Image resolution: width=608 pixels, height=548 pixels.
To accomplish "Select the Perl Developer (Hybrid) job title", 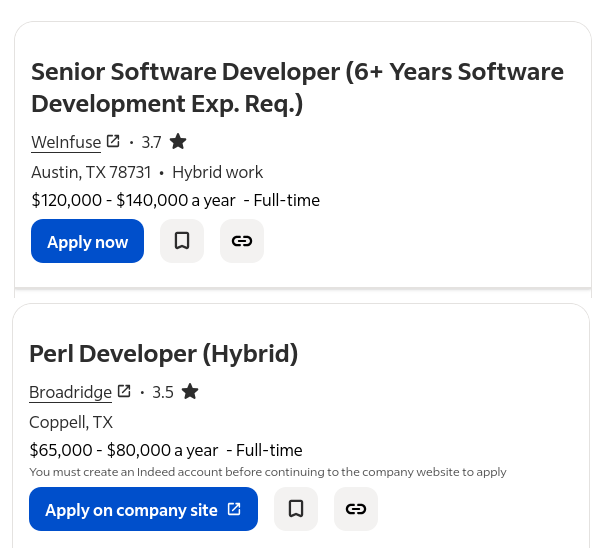I will pyautogui.click(x=163, y=353).
